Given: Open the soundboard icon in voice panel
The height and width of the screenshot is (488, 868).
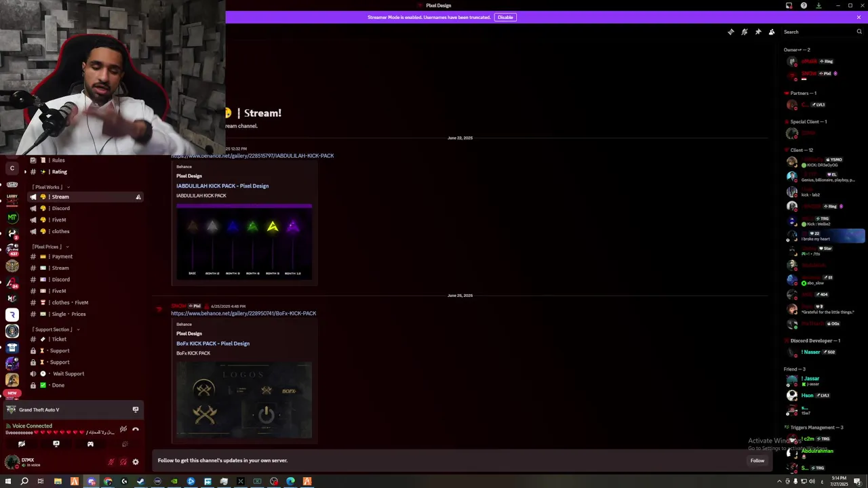Looking at the screenshot, I should (x=125, y=444).
